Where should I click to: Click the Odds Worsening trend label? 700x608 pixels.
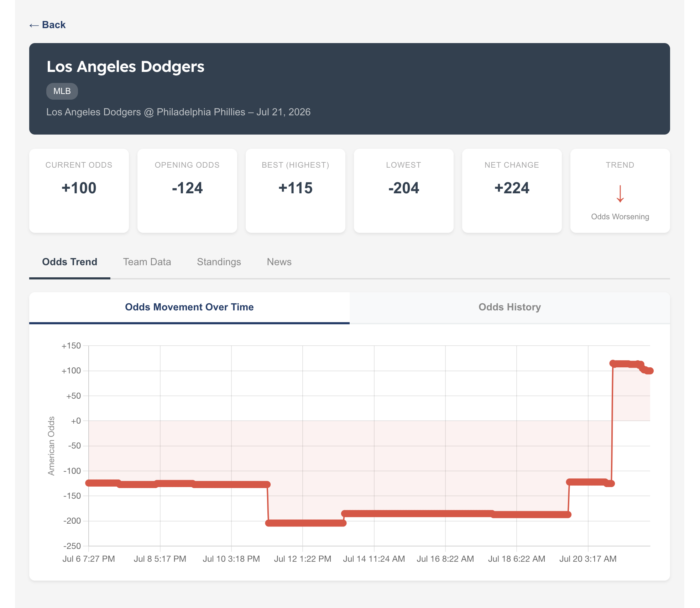(x=620, y=217)
